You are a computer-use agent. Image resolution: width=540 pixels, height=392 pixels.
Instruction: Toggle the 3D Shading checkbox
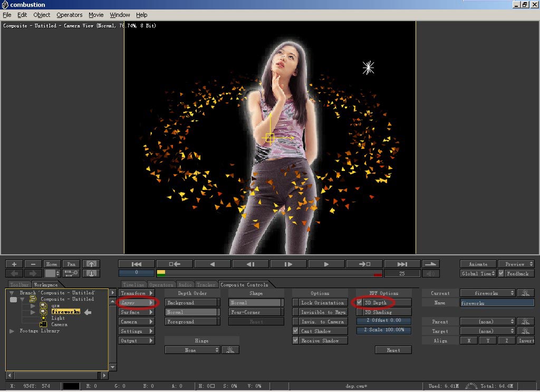point(359,312)
